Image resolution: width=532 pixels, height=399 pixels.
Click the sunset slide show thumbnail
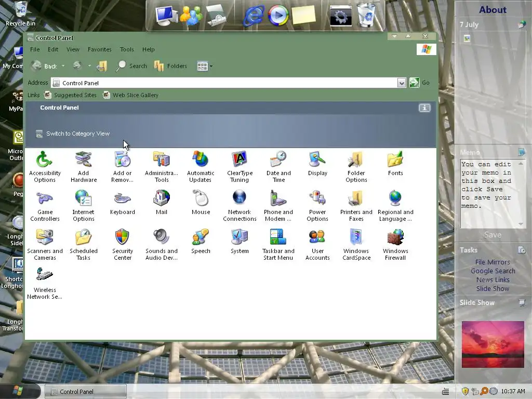[493, 344]
